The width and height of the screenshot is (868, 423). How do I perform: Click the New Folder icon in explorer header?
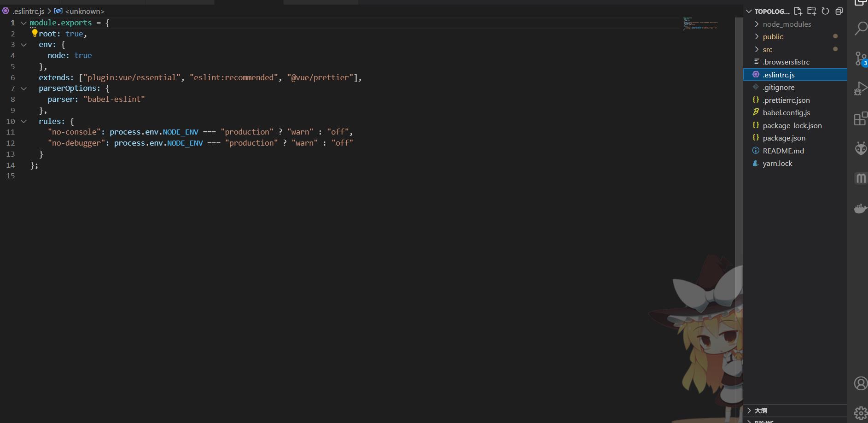pyautogui.click(x=812, y=11)
